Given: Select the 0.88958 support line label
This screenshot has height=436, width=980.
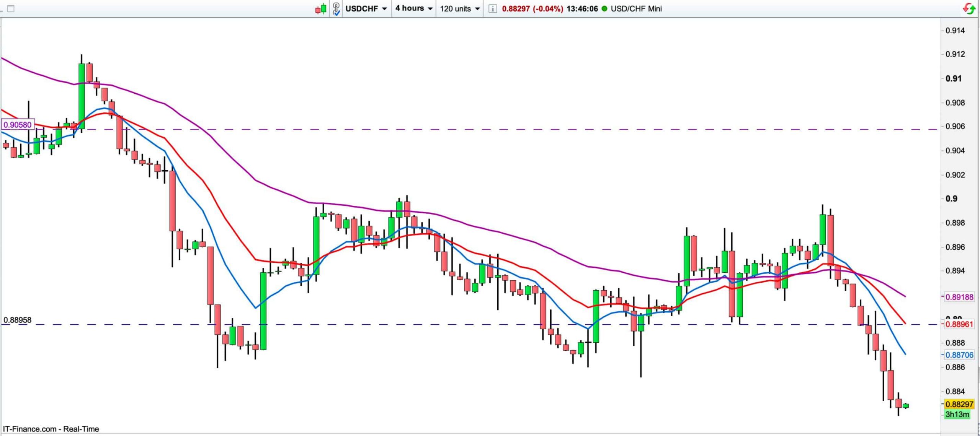Looking at the screenshot, I should [18, 320].
